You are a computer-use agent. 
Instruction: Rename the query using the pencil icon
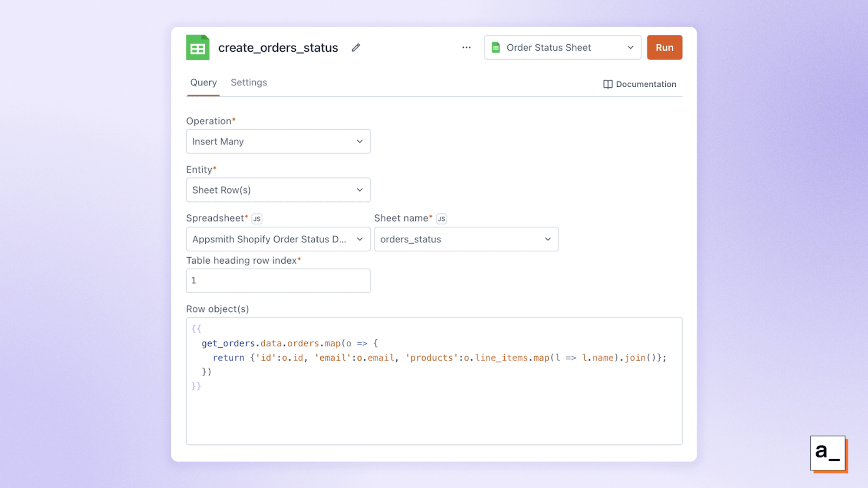point(356,47)
